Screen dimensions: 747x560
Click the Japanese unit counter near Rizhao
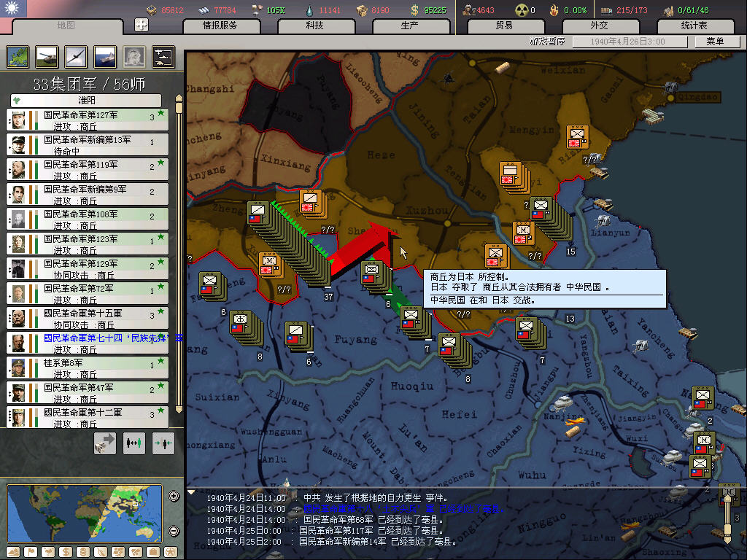[578, 137]
